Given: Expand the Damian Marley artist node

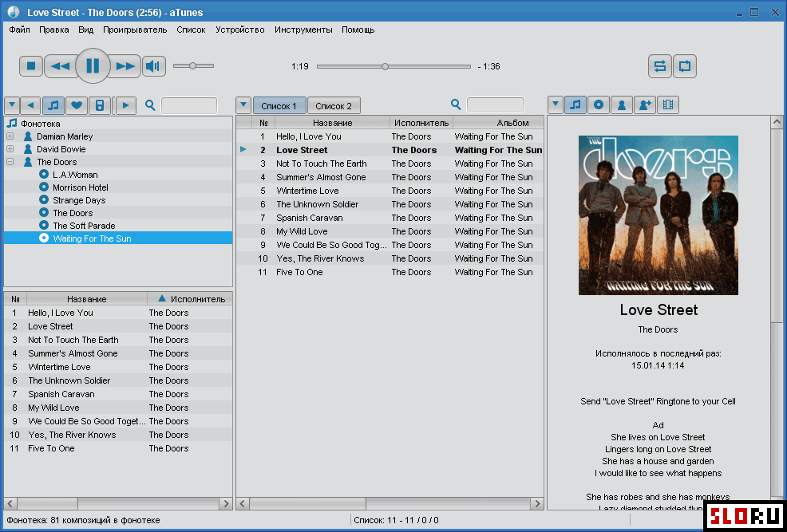Looking at the screenshot, I should [x=10, y=136].
